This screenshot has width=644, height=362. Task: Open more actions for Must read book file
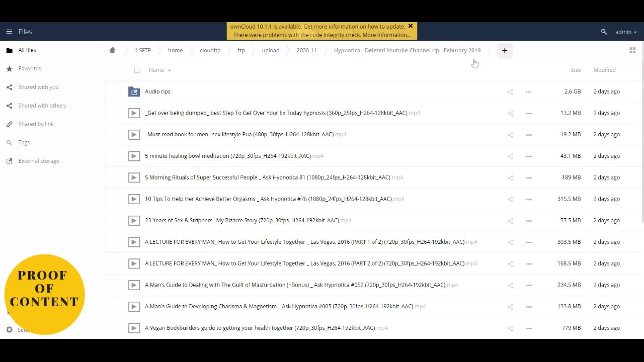[528, 135]
